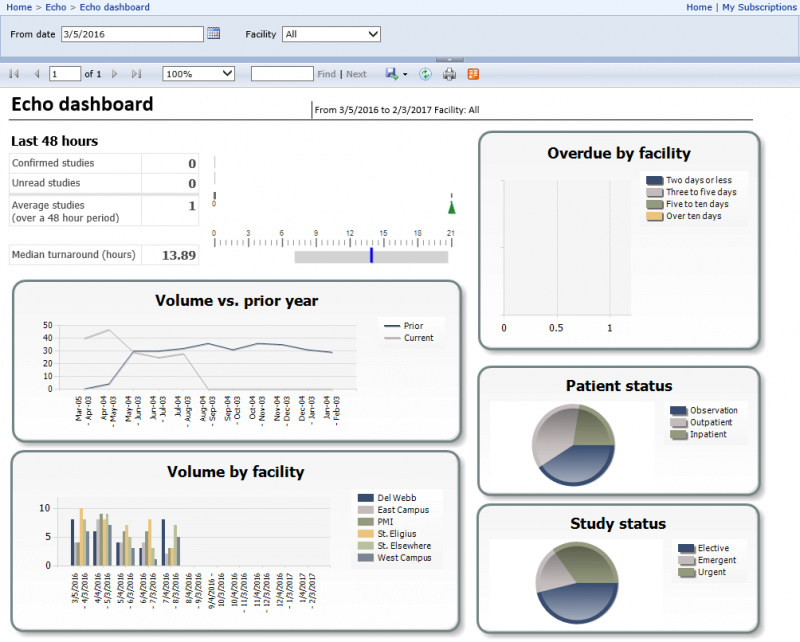This screenshot has height=642, width=800.
Task: Advance with the next page arrow
Action: [113, 73]
